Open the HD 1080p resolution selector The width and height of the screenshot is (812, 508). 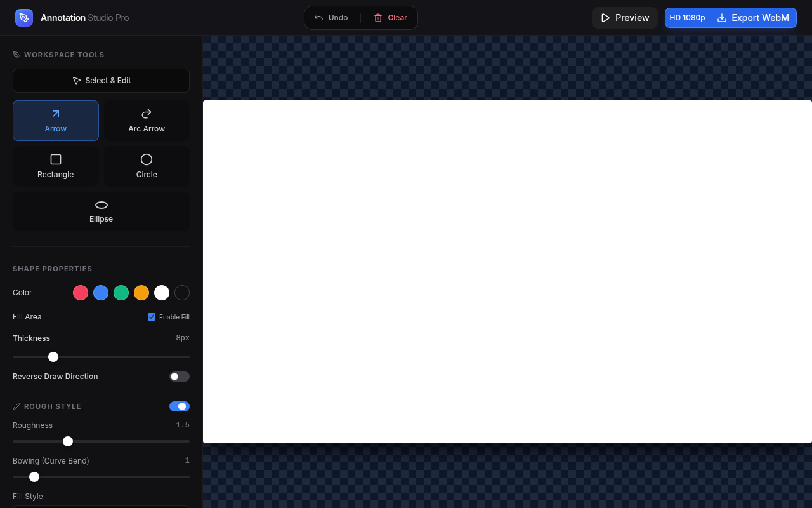pos(687,18)
